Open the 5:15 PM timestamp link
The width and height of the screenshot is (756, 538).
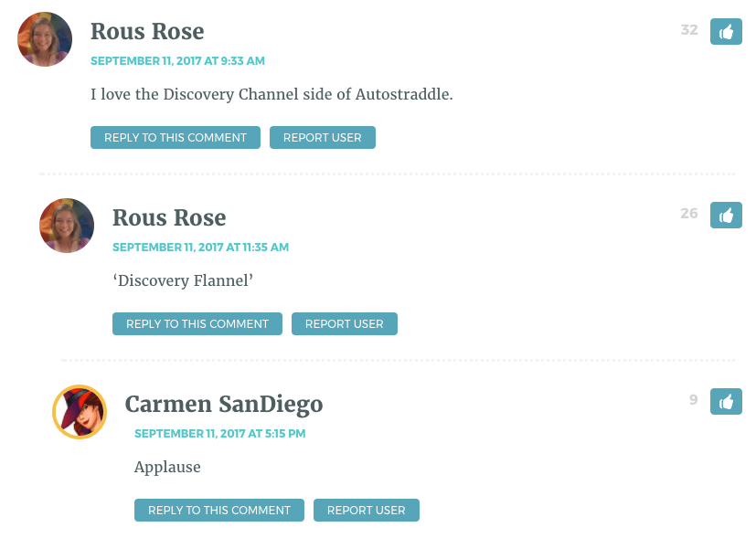click(x=220, y=434)
